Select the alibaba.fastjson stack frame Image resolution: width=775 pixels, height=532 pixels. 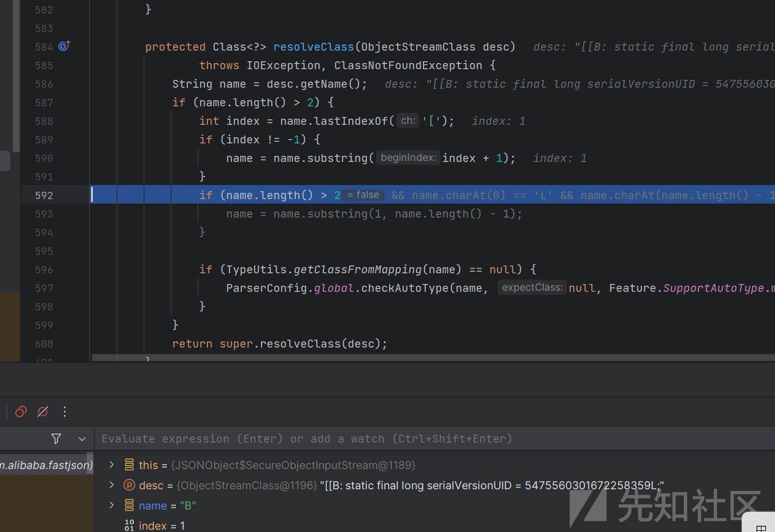click(x=46, y=465)
